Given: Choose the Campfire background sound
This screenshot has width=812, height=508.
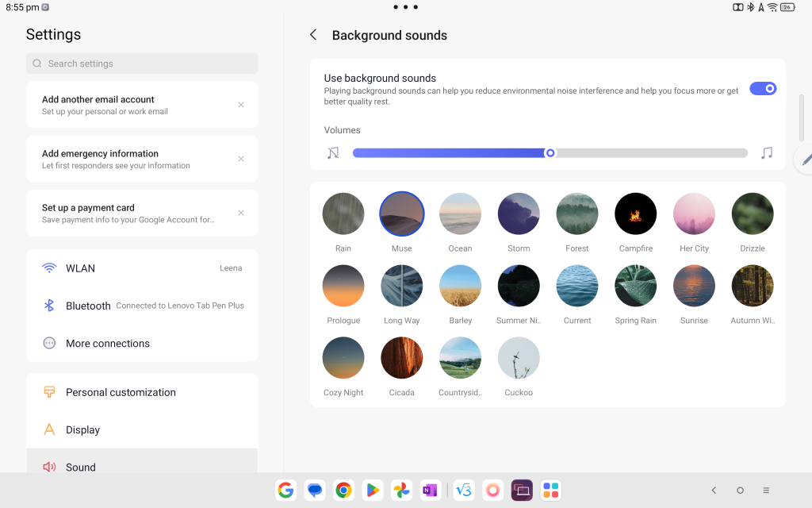Looking at the screenshot, I should (635, 214).
